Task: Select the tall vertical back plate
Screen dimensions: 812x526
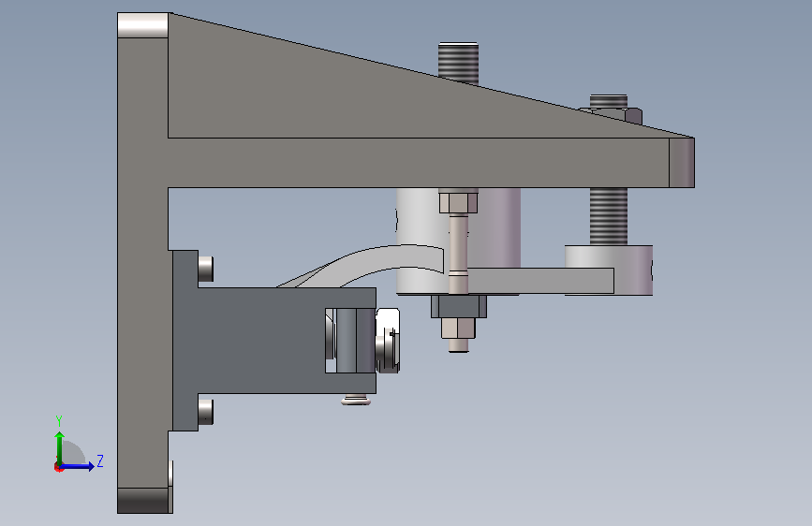Action: 142,264
